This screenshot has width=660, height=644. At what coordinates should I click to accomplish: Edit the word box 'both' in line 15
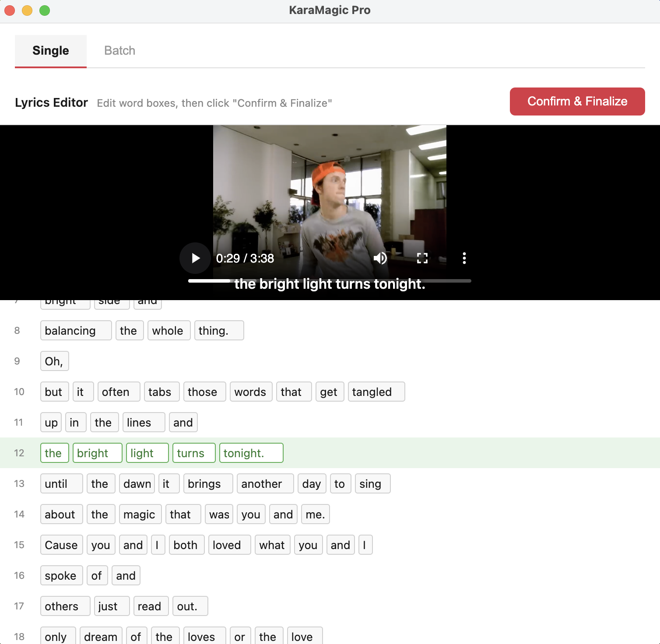[187, 545]
